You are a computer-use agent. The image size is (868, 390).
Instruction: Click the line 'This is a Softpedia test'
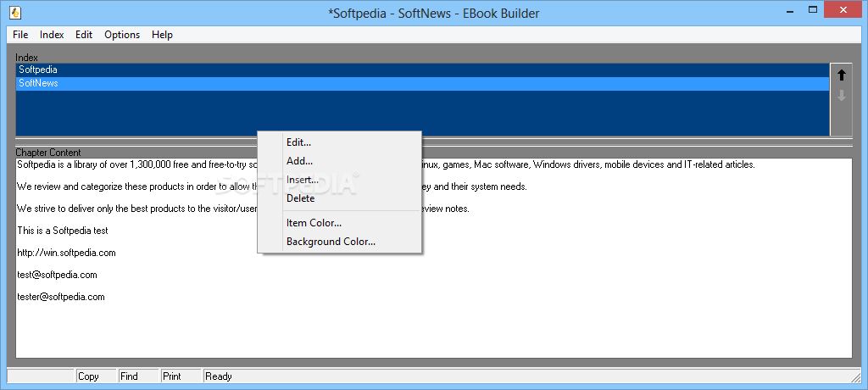tap(63, 231)
